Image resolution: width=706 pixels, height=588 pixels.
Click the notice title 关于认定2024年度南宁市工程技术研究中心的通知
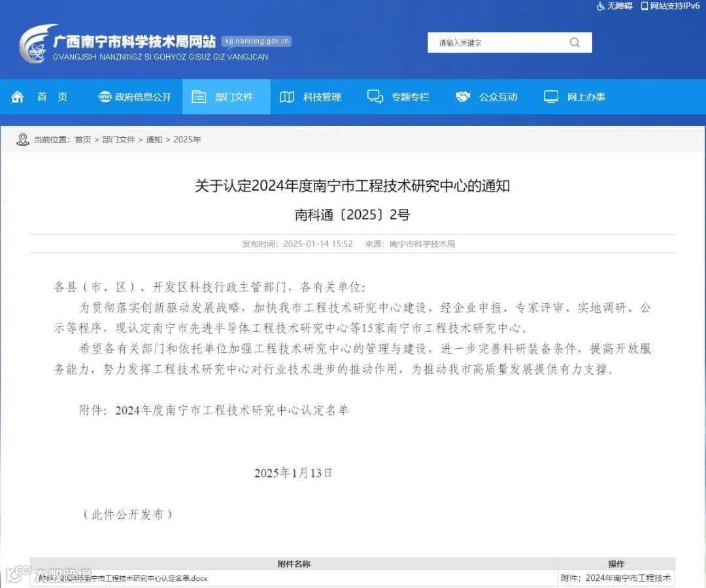[x=352, y=186]
